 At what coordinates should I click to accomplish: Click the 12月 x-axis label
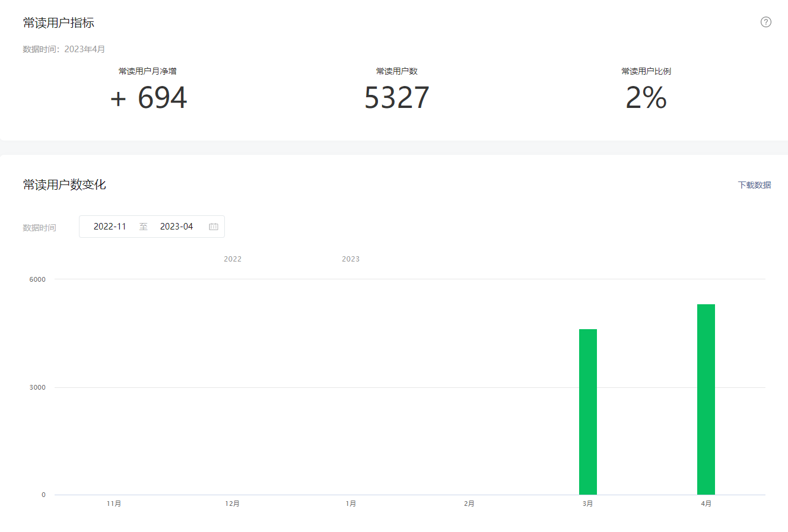[x=232, y=504]
